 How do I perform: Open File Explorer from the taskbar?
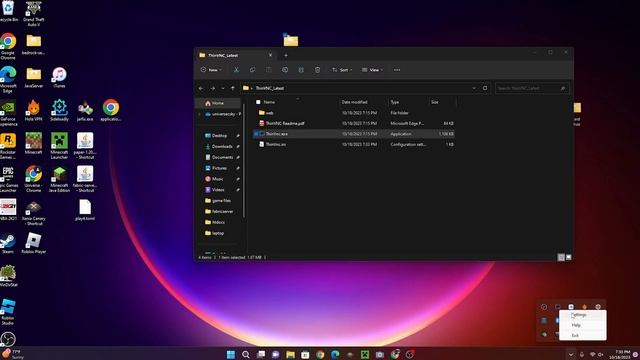290,354
